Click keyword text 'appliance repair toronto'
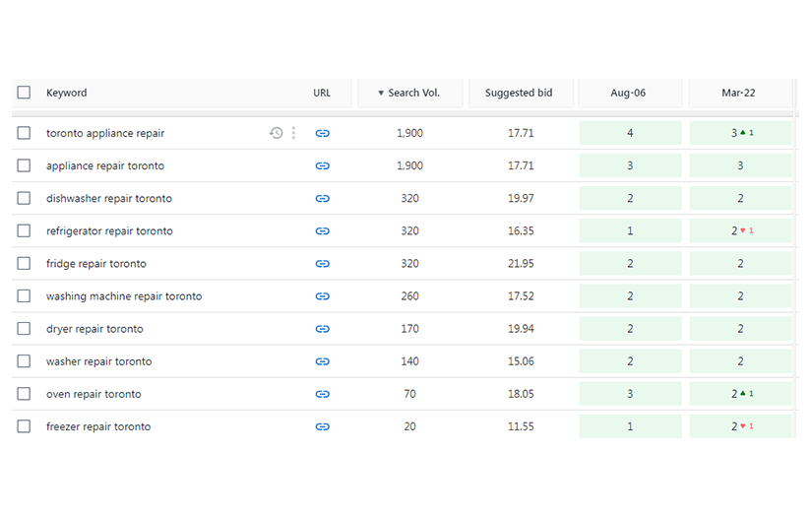The height and width of the screenshot is (517, 812). 105,166
